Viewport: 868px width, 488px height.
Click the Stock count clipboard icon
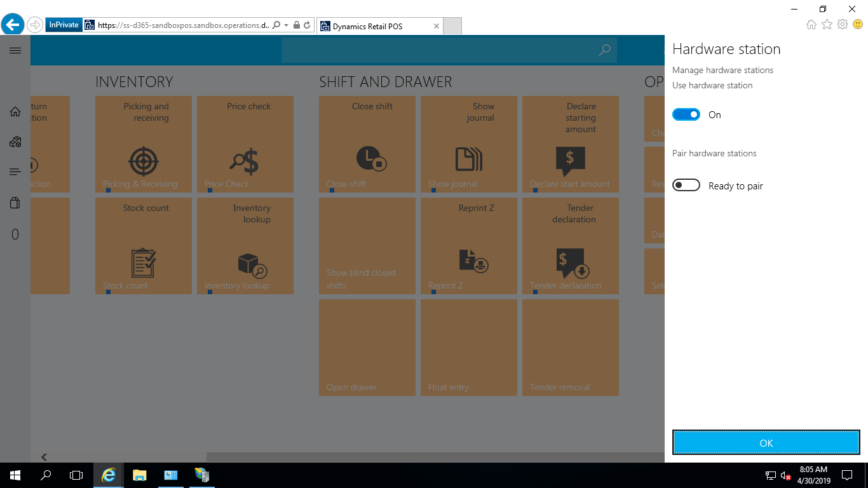coord(144,263)
